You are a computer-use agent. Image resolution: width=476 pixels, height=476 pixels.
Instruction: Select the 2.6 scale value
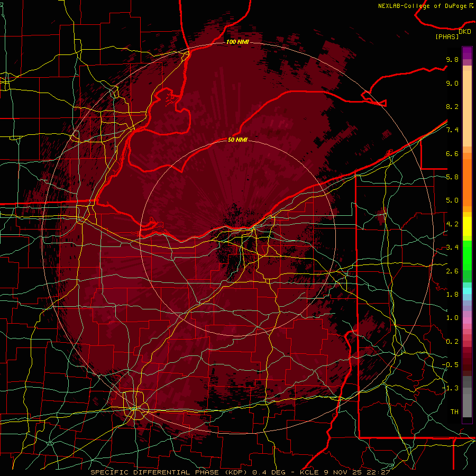[x=452, y=271]
